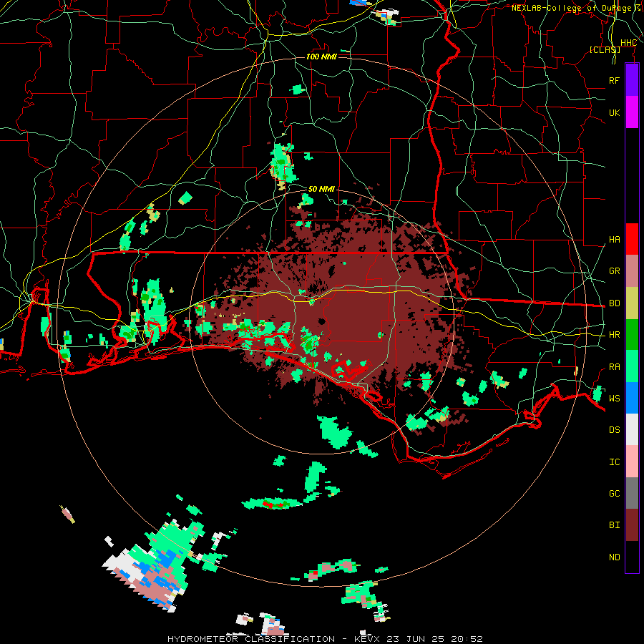Image resolution: width=644 pixels, height=644 pixels.
Task: Click the "HHC" product label
Action: point(628,43)
